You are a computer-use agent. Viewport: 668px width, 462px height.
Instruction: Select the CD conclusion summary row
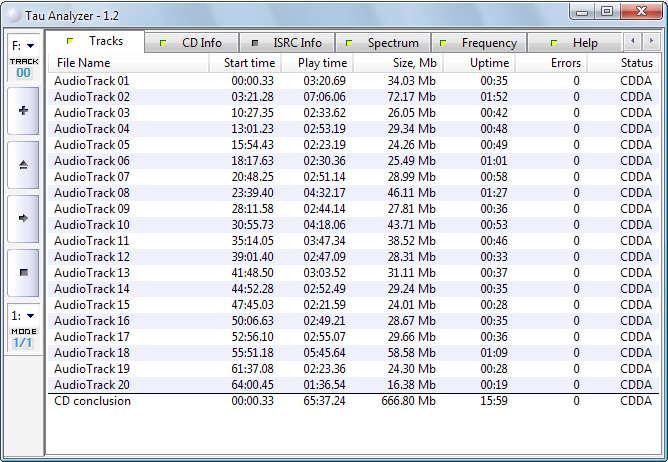(92, 401)
